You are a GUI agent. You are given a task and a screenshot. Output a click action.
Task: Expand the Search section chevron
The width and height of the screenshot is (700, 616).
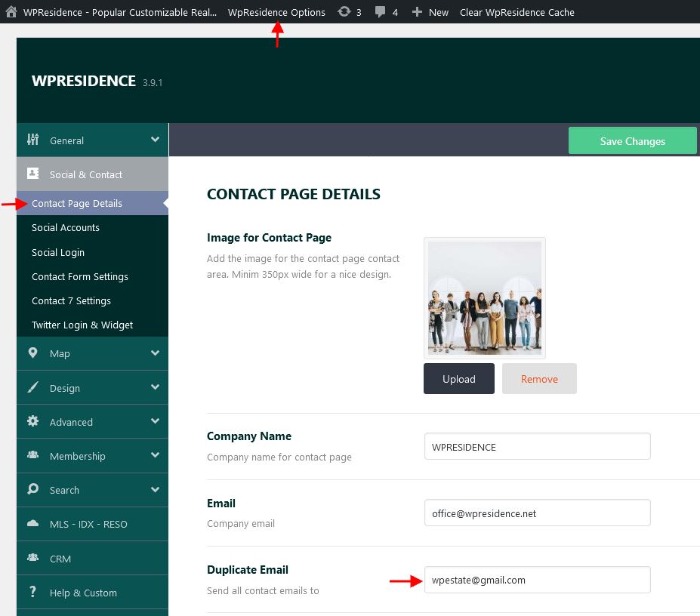tap(155, 489)
